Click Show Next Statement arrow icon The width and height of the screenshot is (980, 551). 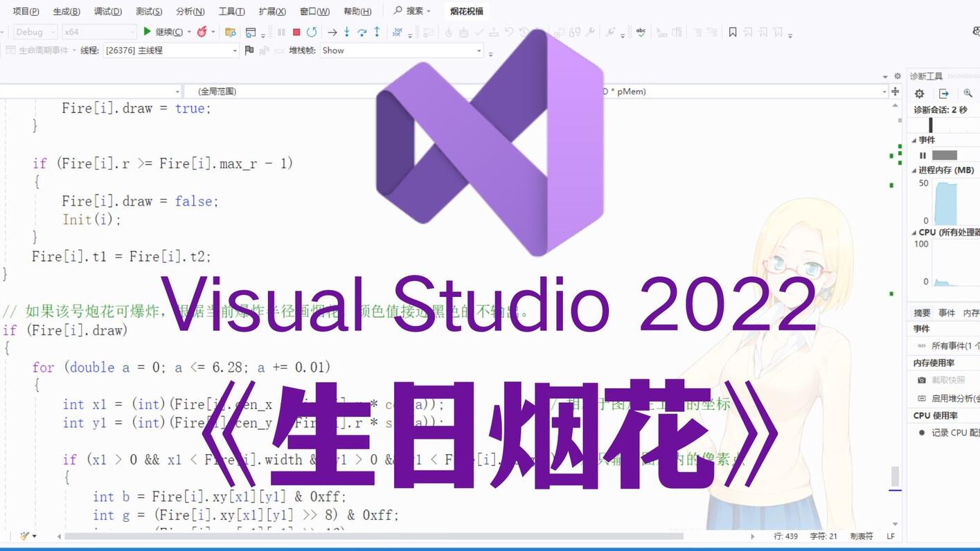tap(332, 32)
